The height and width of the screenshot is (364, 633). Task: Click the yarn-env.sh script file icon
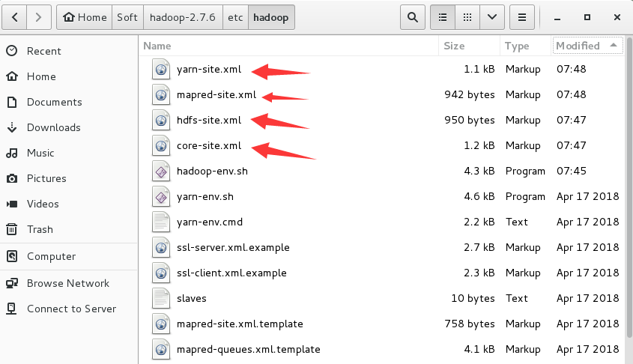tap(160, 196)
